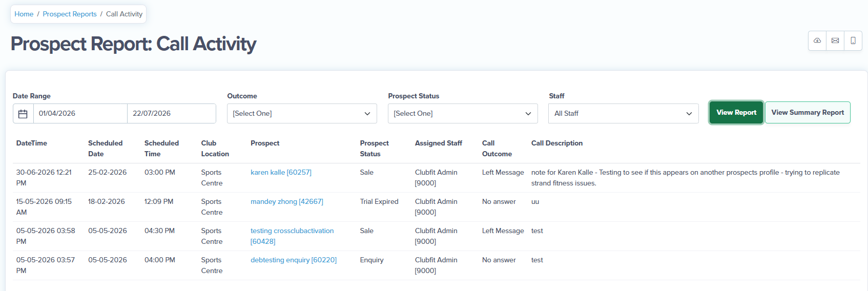Click scheduled time 12:09 PM
Screen dimensions: 868x291
[159, 202]
